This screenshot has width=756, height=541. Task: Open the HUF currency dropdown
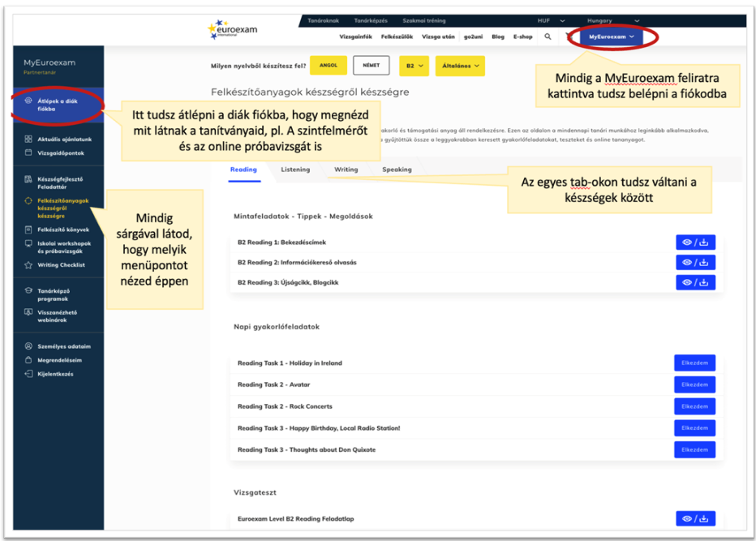tap(551, 21)
